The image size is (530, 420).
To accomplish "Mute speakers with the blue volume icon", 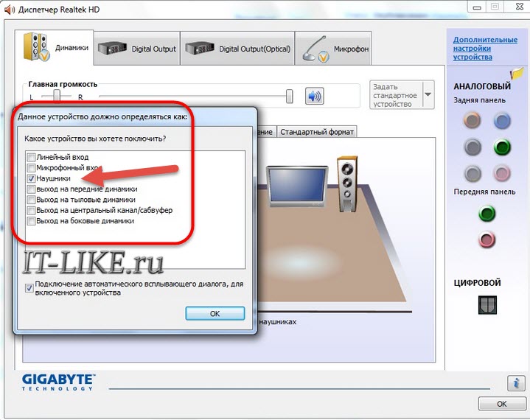I will click(314, 96).
